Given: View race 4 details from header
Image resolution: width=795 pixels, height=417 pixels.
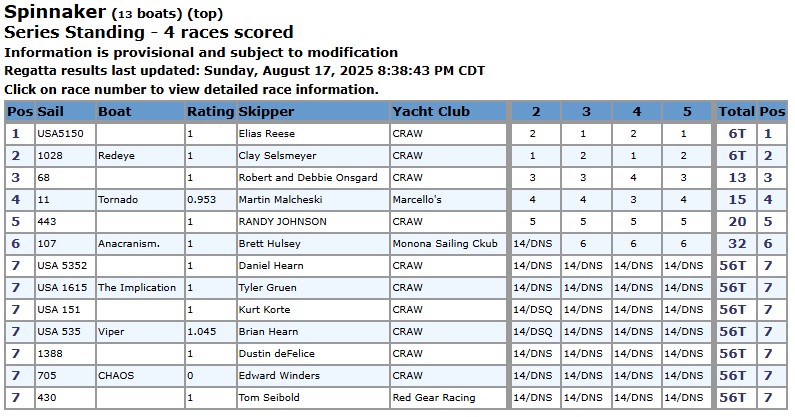Looking at the screenshot, I should 636,112.
